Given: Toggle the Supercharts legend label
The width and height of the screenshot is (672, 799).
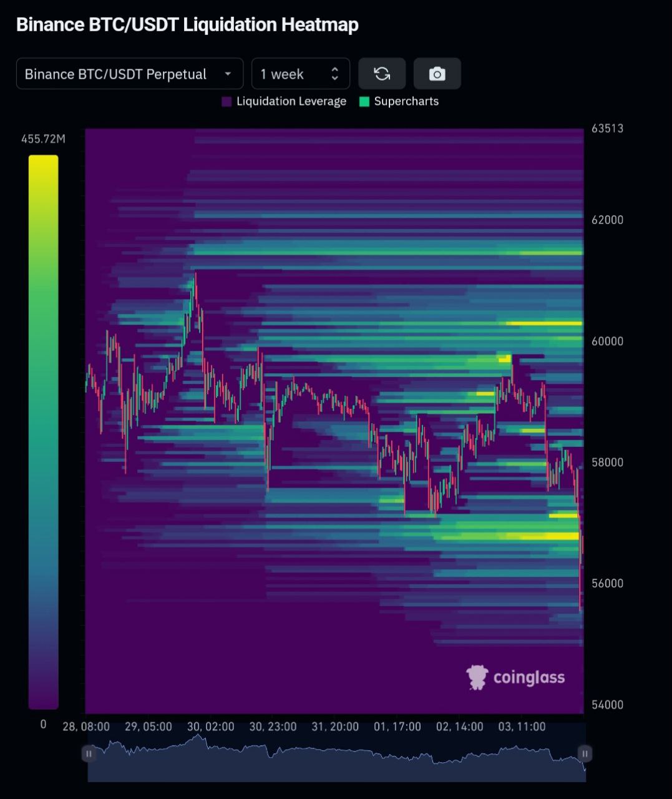Looking at the screenshot, I should click(x=406, y=102).
